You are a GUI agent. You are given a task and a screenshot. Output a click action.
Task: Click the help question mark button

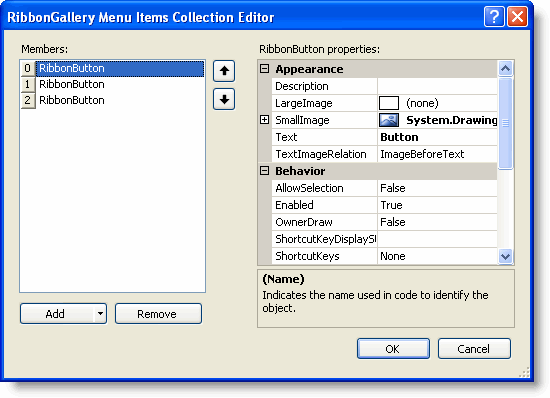pos(494,16)
